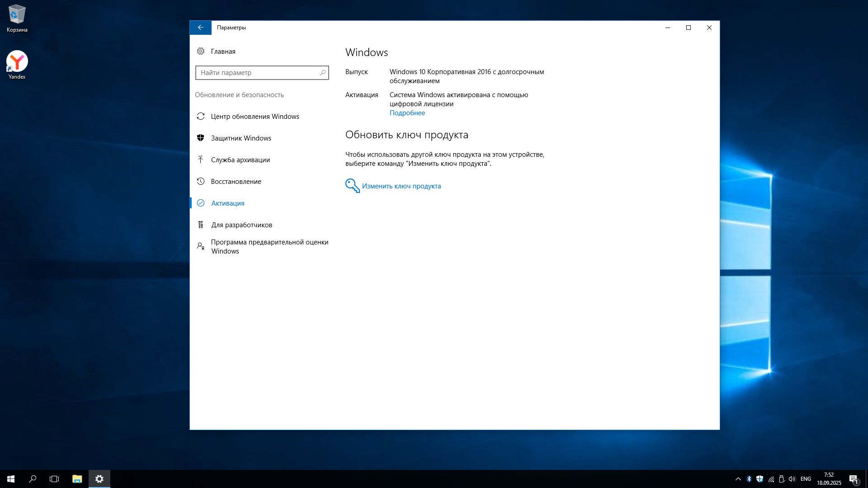Click the back arrow in Settings
The width and height of the screenshot is (868, 488).
click(200, 28)
